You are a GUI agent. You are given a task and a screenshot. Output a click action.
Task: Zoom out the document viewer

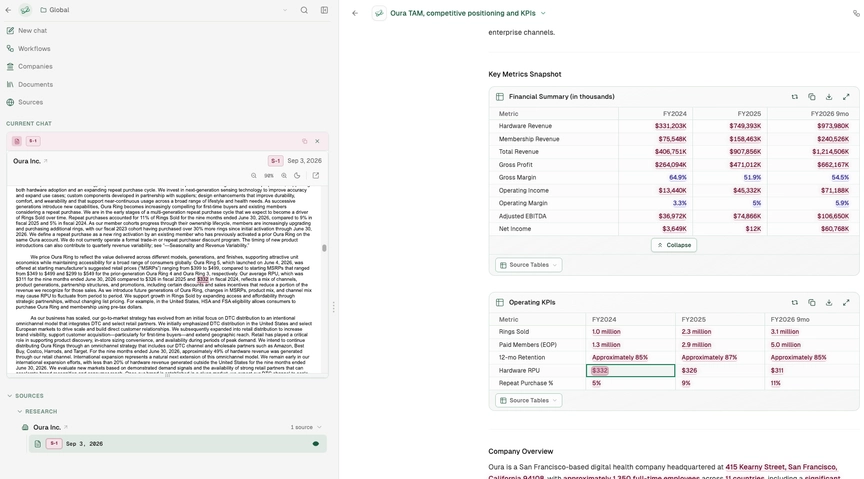pyautogui.click(x=253, y=176)
